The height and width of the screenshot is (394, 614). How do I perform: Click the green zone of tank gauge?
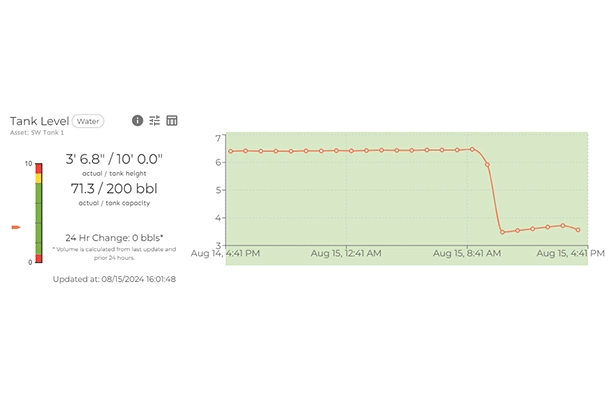point(38,219)
